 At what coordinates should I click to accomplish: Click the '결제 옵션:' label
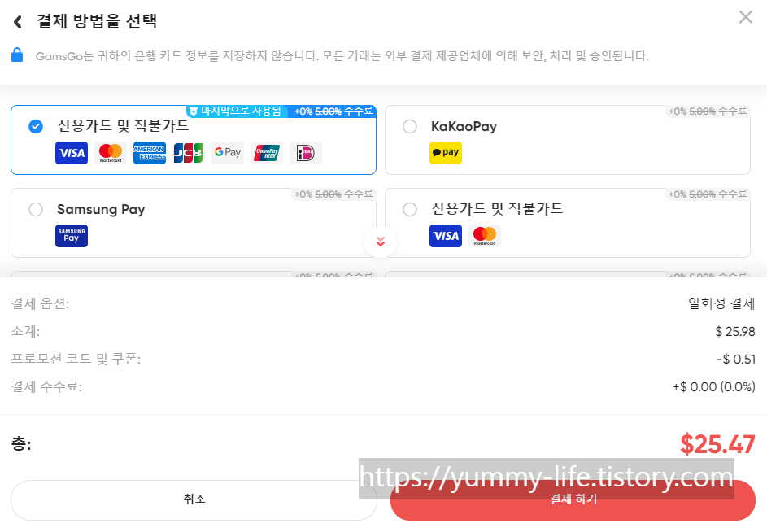click(x=40, y=303)
